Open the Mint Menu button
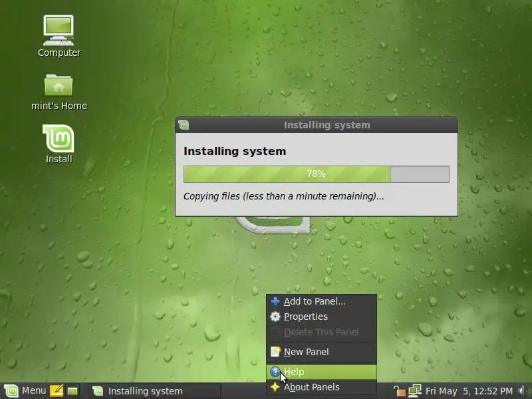This screenshot has width=532, height=399. pos(26,391)
